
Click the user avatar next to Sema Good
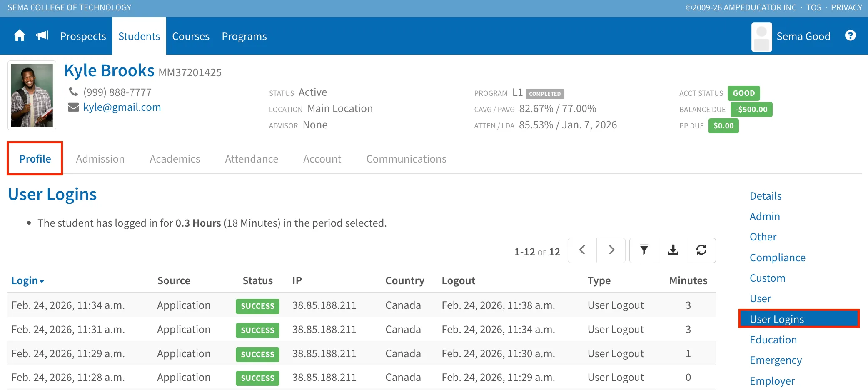point(761,37)
